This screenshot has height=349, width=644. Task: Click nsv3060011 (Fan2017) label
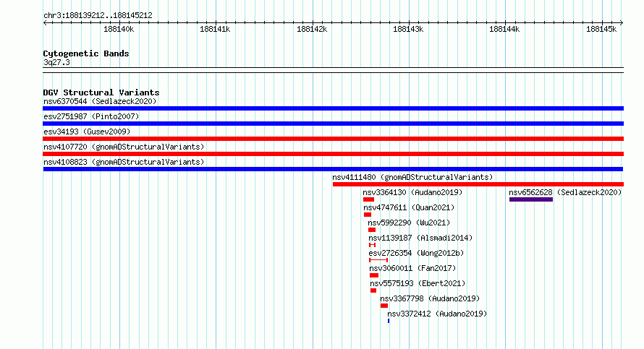click(412, 268)
